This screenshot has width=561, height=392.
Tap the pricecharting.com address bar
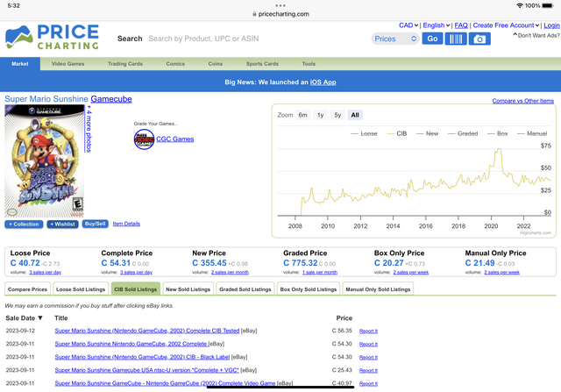280,14
